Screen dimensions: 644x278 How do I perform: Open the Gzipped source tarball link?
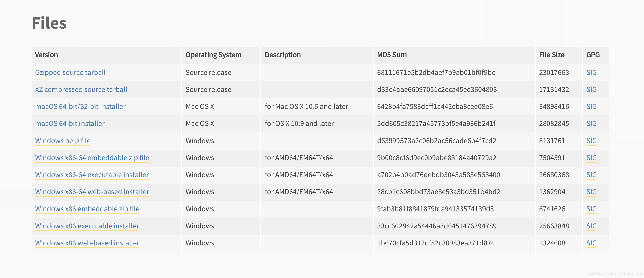click(70, 73)
